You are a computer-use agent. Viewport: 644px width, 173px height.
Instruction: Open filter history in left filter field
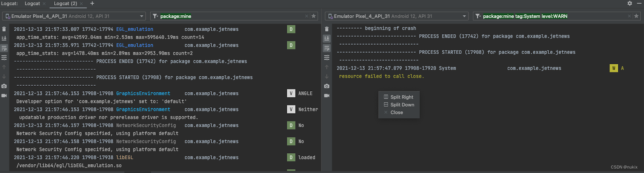(x=155, y=16)
